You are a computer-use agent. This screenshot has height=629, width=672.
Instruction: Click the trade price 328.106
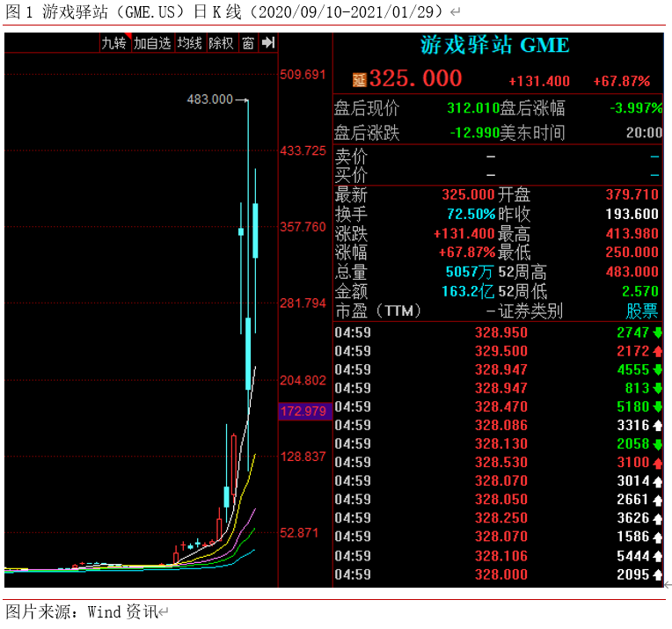501,556
